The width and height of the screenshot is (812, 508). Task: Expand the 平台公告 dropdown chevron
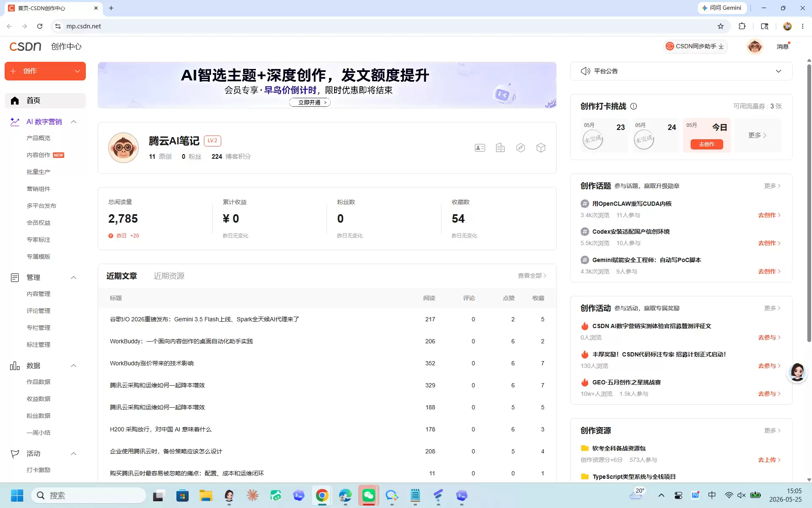click(x=779, y=71)
